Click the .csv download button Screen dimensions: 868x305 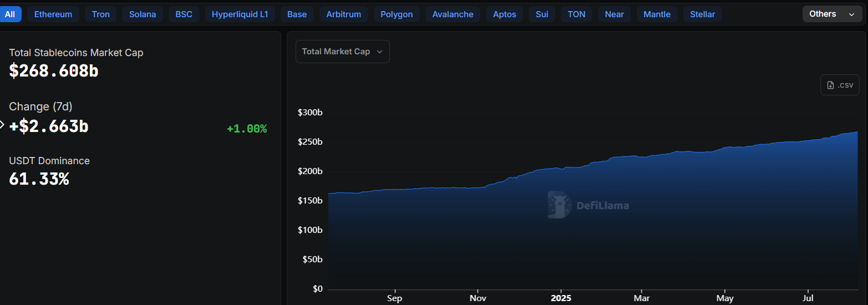(840, 85)
